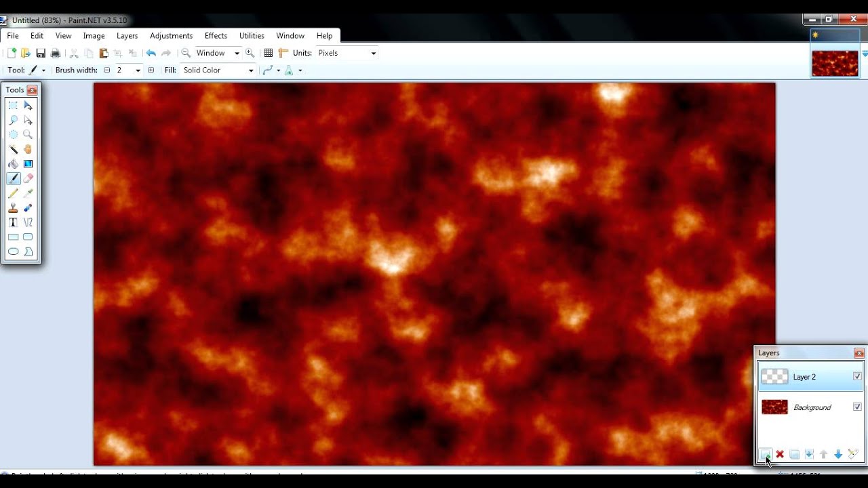The height and width of the screenshot is (488, 868).
Task: Click the Zoom In magnifier in toolbar
Action: pos(250,53)
